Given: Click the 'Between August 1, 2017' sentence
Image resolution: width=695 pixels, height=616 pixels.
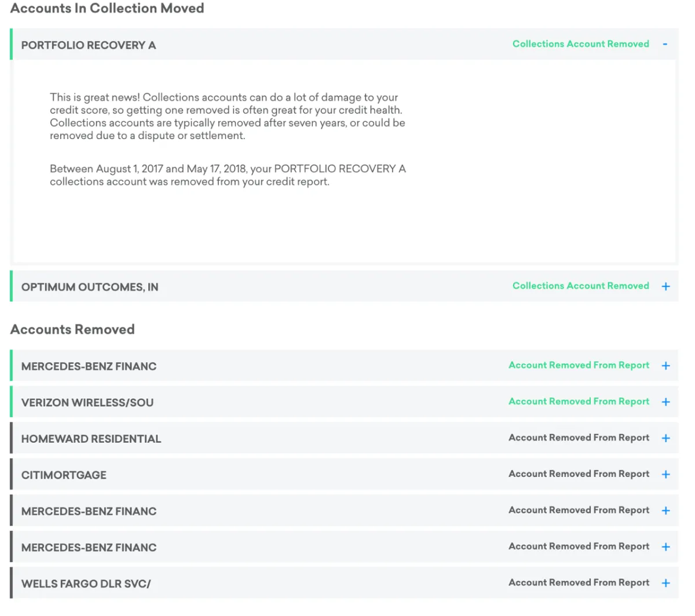Looking at the screenshot, I should [228, 175].
